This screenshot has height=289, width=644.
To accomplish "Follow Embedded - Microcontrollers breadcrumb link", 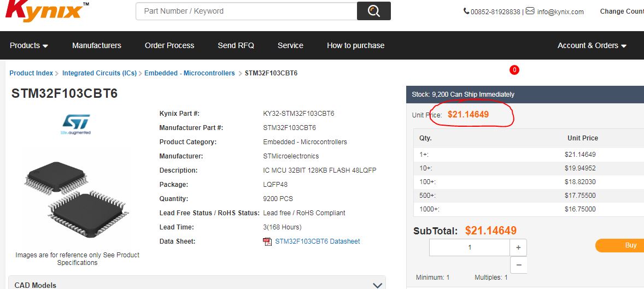I will [x=189, y=73].
